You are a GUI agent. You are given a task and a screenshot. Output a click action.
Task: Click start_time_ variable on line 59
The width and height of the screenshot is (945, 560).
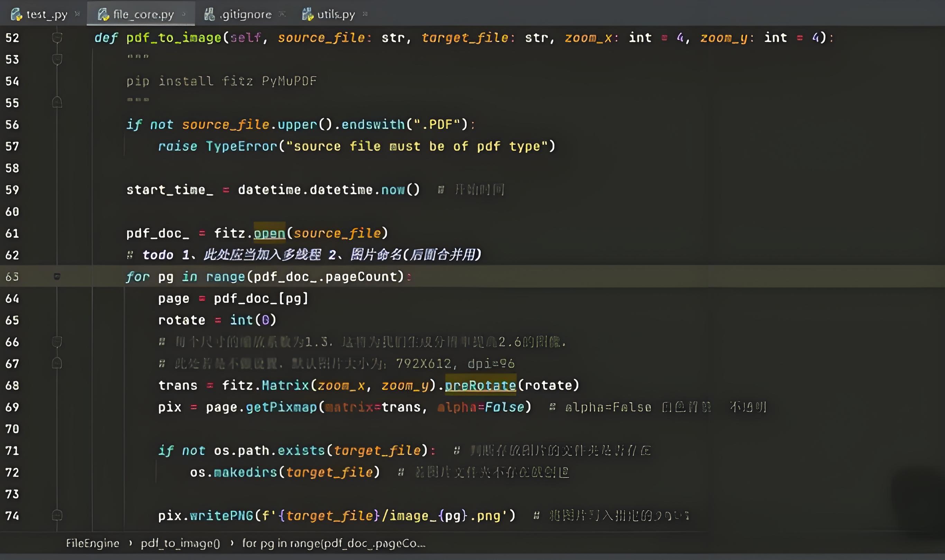pos(170,190)
